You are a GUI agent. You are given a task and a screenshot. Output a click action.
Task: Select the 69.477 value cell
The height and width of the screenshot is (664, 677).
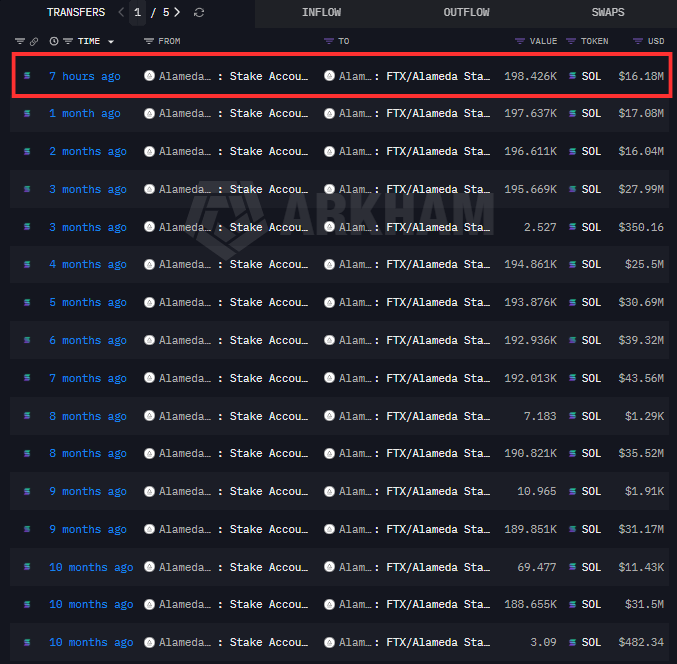(537, 567)
